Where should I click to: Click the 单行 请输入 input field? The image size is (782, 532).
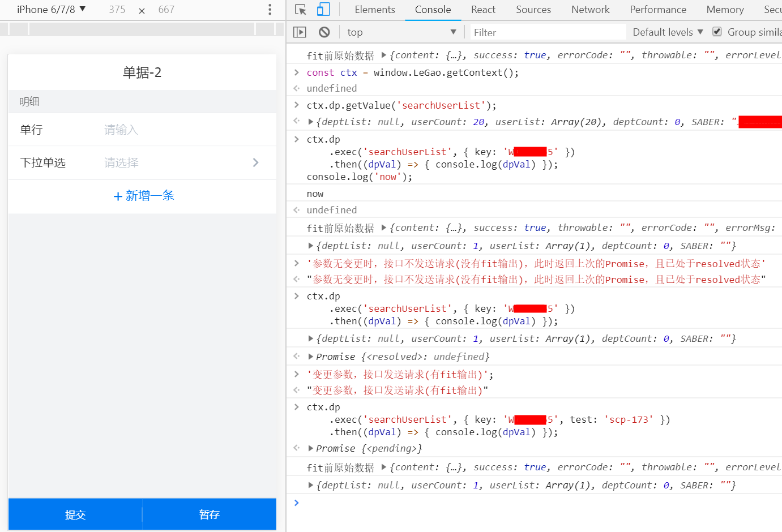(x=185, y=130)
